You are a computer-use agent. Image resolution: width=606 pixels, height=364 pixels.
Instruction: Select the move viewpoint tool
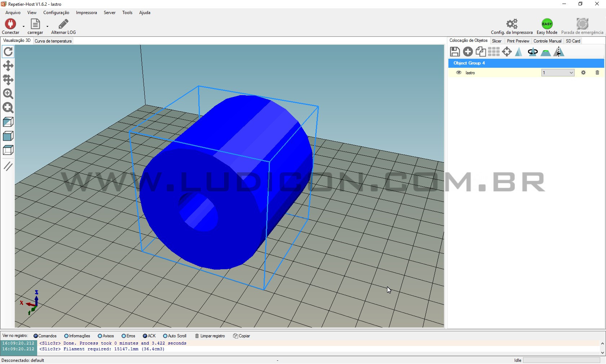click(x=8, y=66)
